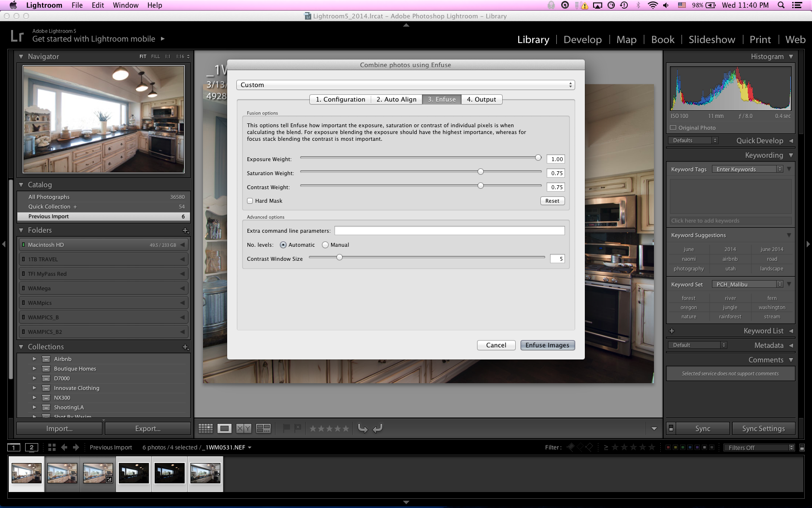Open the Slideshow module
This screenshot has width=812, height=508.
(711, 40)
